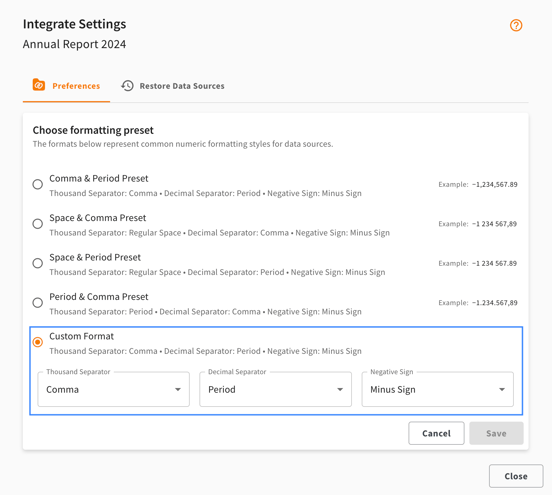This screenshot has width=552, height=495.
Task: Switch to Restore Data Sources tab
Action: tap(172, 86)
